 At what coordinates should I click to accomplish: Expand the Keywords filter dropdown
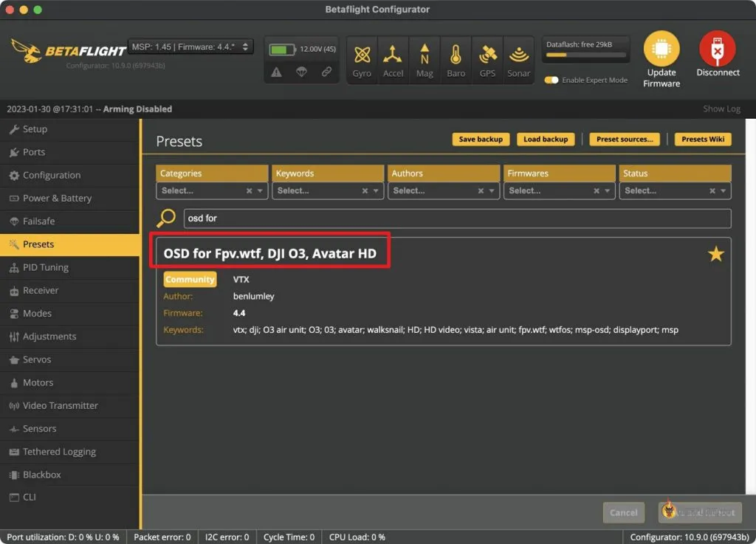pos(376,191)
